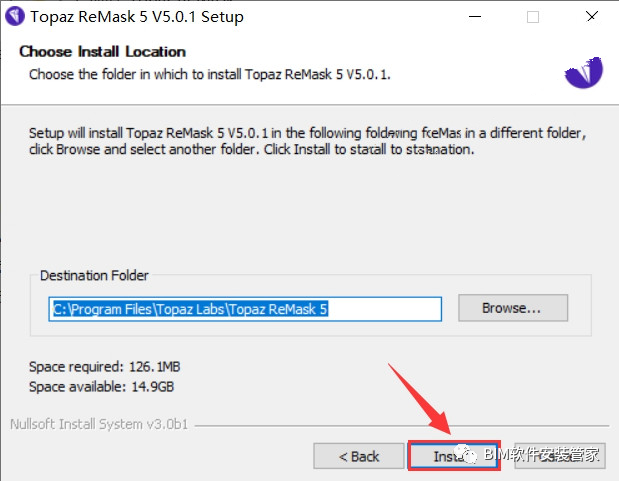Click the Topaz ReMask icon in title bar

point(15,16)
